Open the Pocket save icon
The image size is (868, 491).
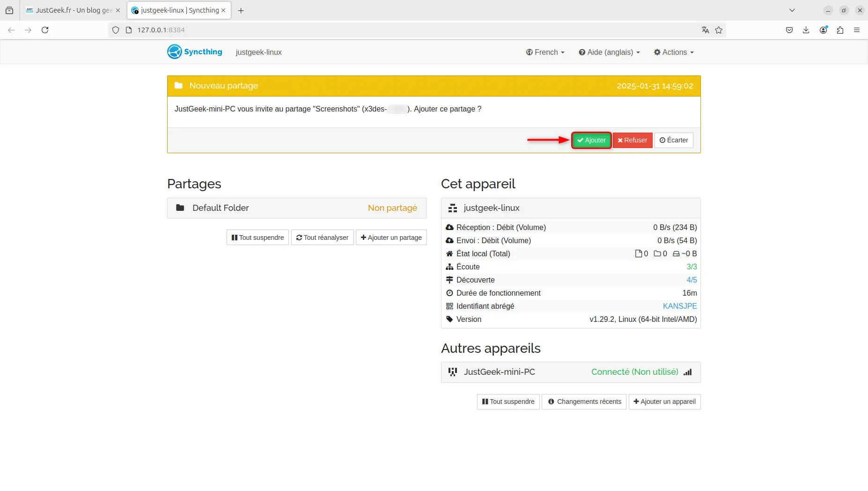(789, 30)
